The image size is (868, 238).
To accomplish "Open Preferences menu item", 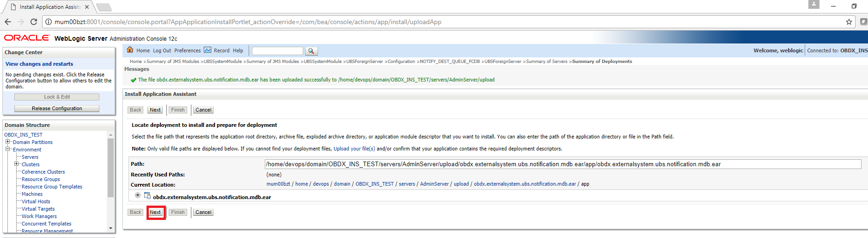I will (187, 50).
